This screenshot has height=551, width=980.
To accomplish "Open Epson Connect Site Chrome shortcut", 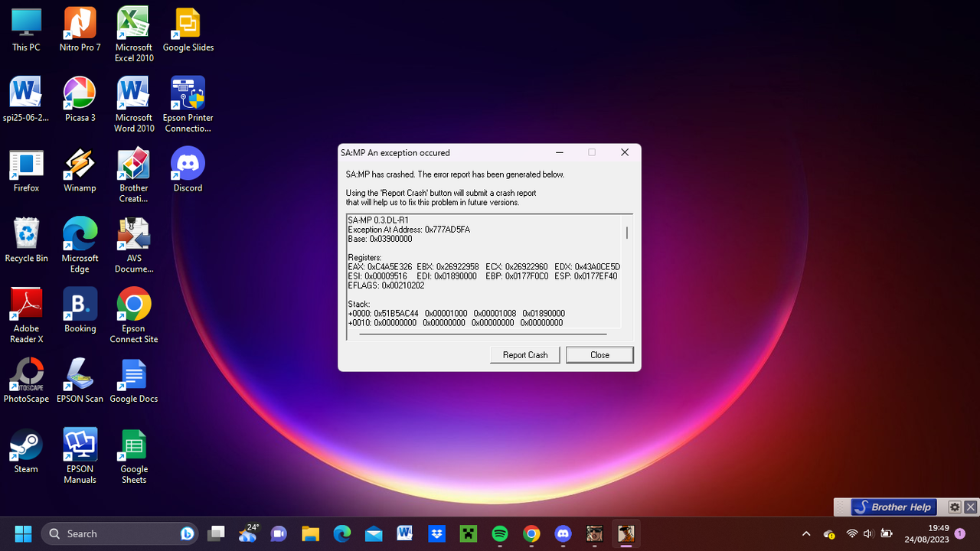I will pyautogui.click(x=134, y=315).
